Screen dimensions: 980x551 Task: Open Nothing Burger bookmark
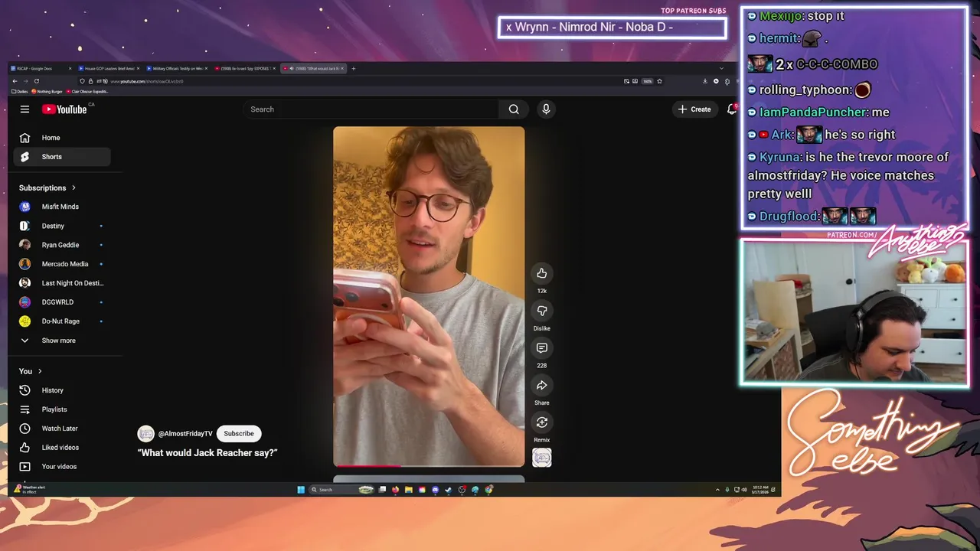47,91
